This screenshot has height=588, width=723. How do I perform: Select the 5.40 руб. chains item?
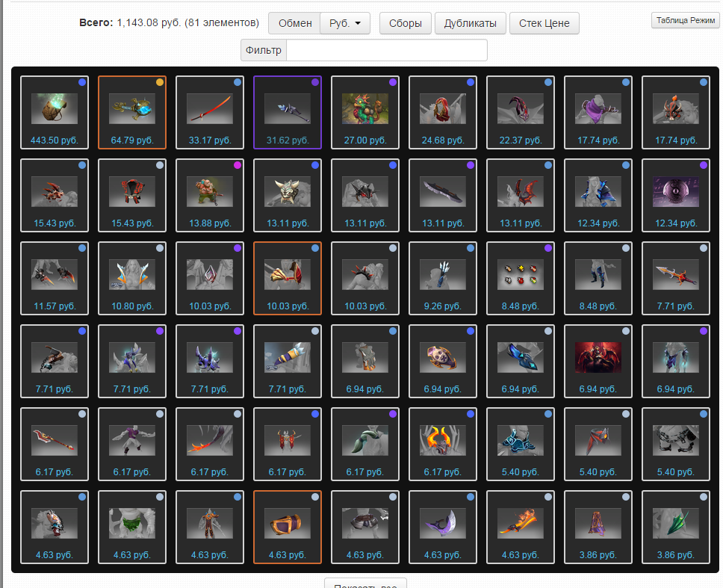[676, 444]
